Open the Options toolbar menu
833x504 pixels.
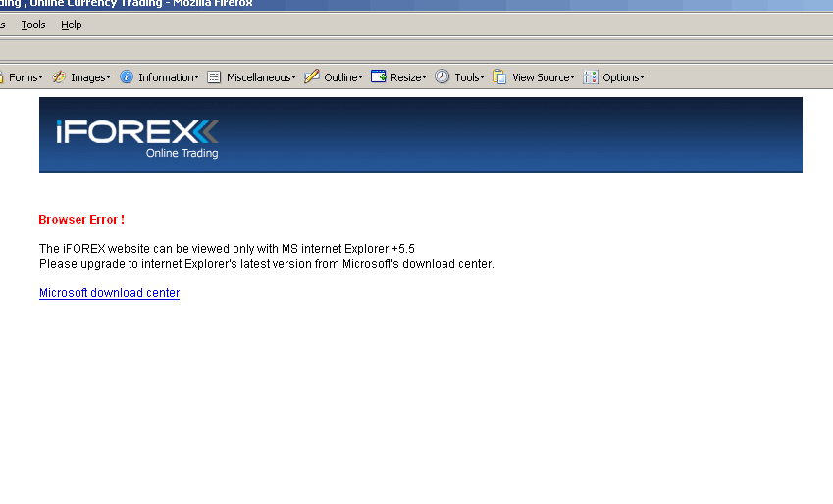[x=623, y=77]
